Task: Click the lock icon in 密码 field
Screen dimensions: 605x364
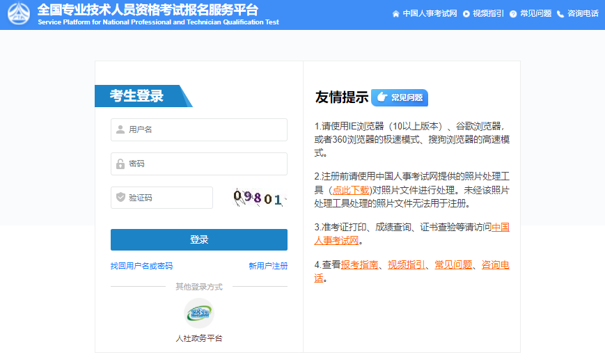Action: pos(120,164)
